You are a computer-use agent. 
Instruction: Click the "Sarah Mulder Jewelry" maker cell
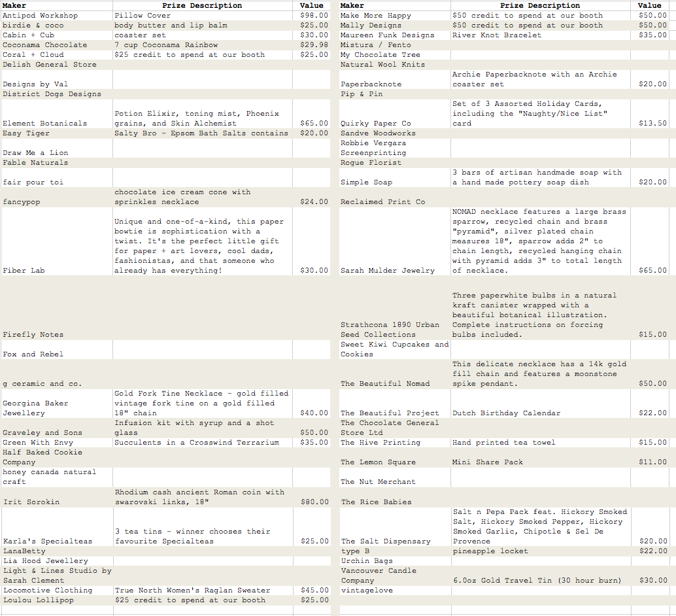pos(395,241)
